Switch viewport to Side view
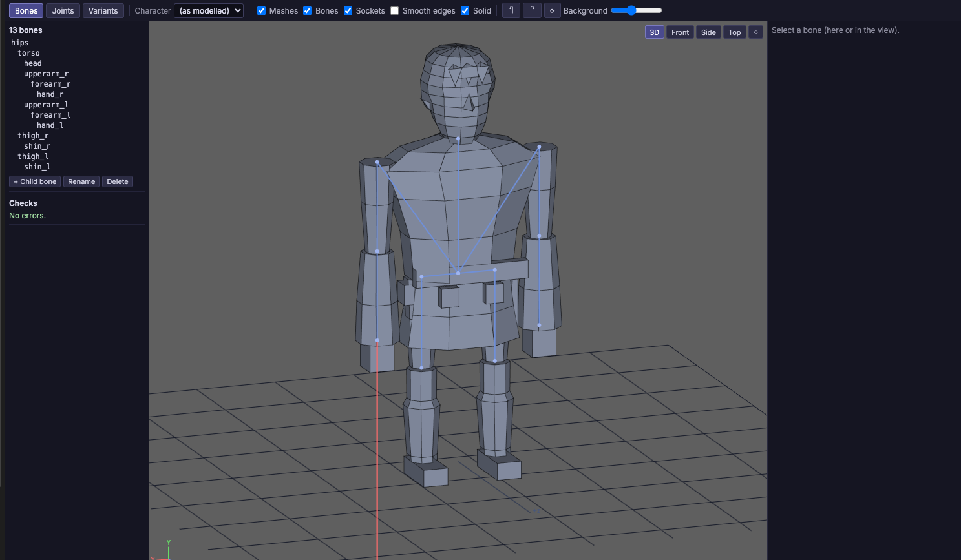The width and height of the screenshot is (961, 560). pyautogui.click(x=708, y=32)
